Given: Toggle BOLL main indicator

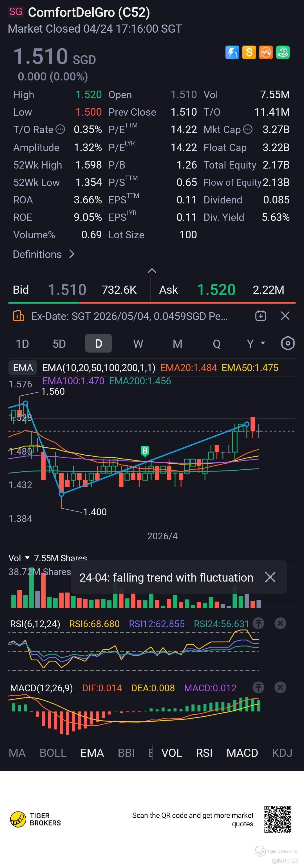Looking at the screenshot, I should pyautogui.click(x=53, y=753).
